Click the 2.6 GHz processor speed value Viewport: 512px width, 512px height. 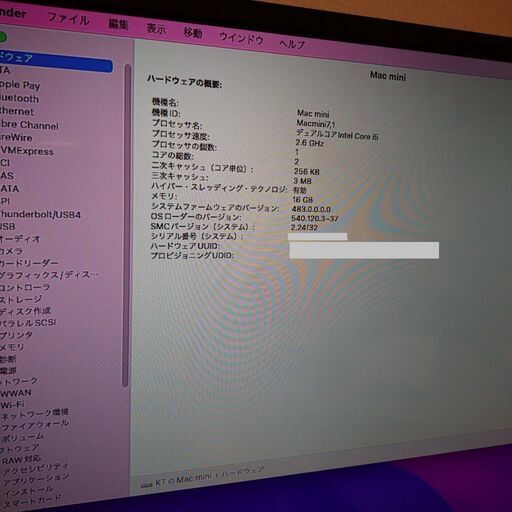tap(309, 143)
